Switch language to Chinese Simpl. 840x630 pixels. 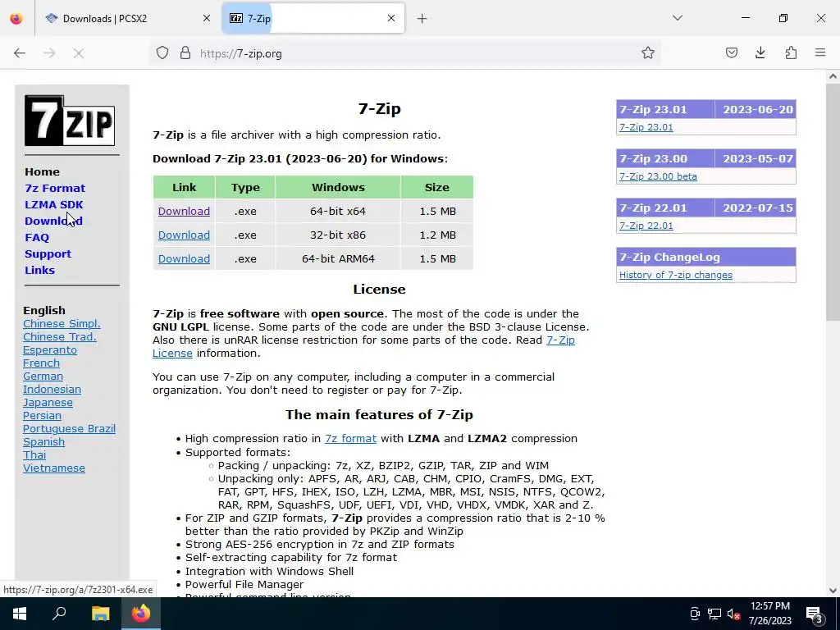[x=62, y=323]
